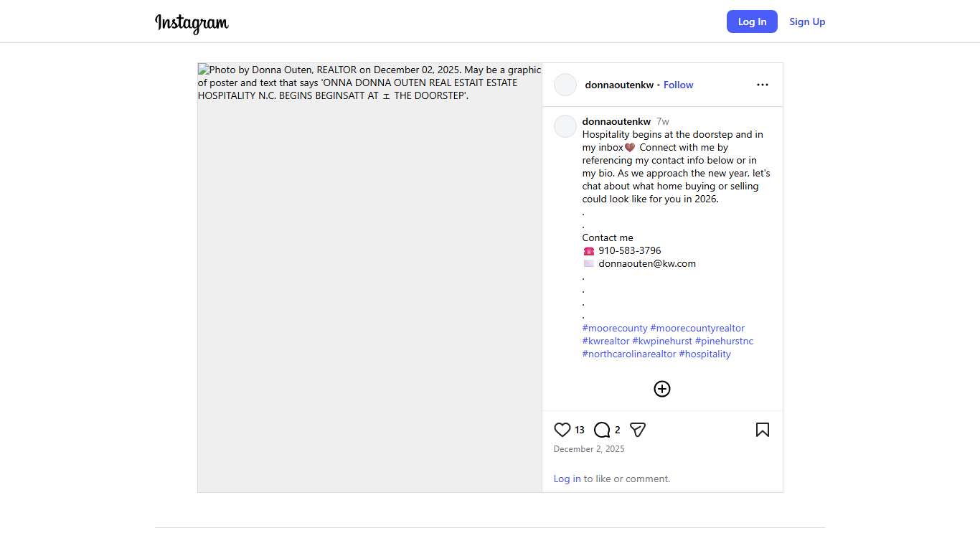Click the post photo placeholder
This screenshot has width=980, height=551.
(369, 287)
